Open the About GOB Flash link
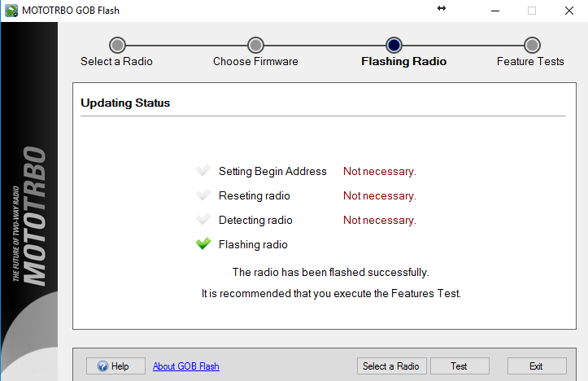The height and width of the screenshot is (381, 588). click(x=186, y=366)
